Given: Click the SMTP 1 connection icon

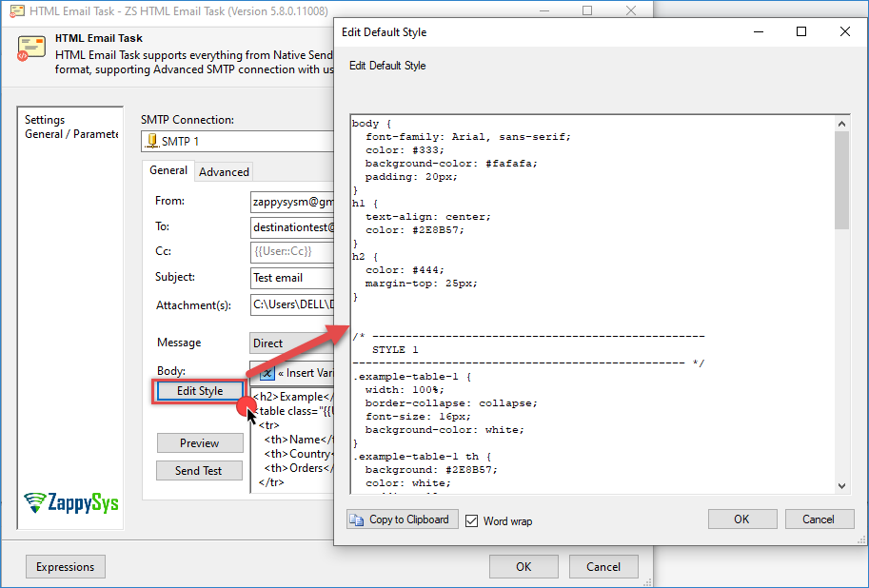Looking at the screenshot, I should (x=152, y=142).
